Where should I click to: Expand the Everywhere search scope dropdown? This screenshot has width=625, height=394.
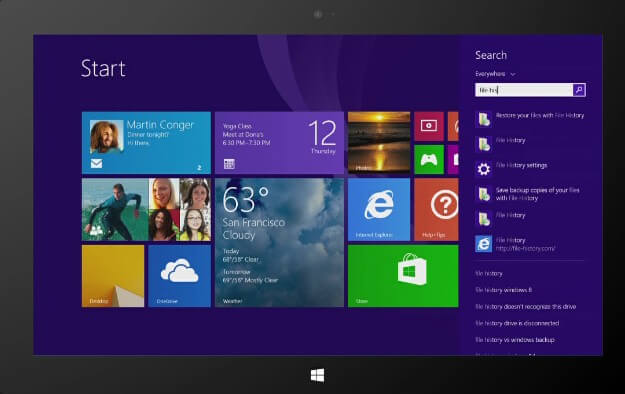[x=495, y=74]
